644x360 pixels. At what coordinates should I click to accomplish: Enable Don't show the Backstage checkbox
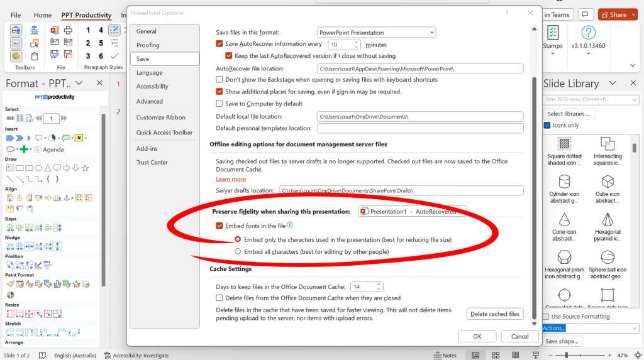(219, 80)
